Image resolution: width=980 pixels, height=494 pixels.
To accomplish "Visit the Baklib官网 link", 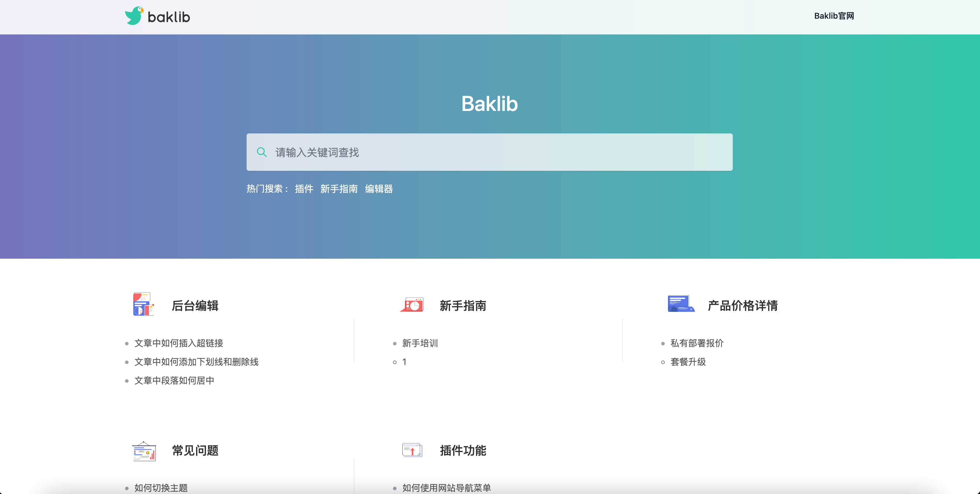I will (x=834, y=16).
